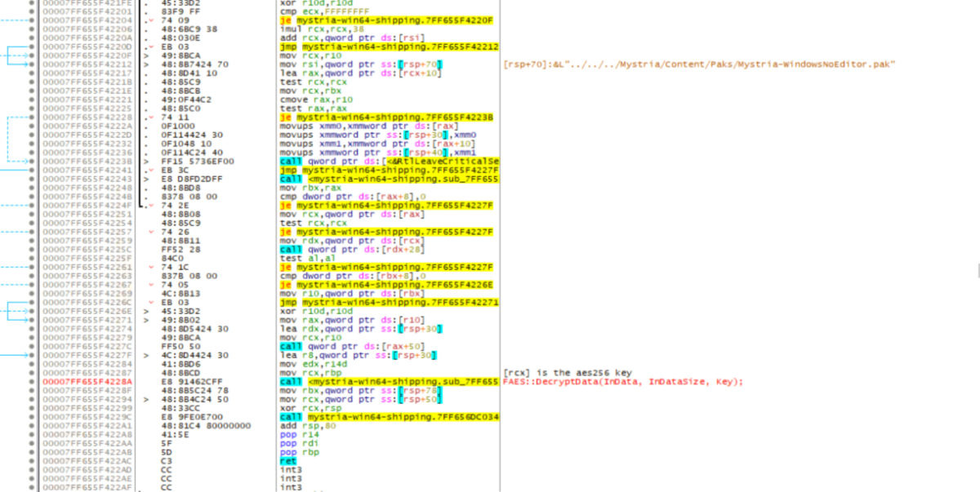The width and height of the screenshot is (980, 492).
Task: Click the Mystria-WindowsNoEditor.pak path comment
Action: 699,64
